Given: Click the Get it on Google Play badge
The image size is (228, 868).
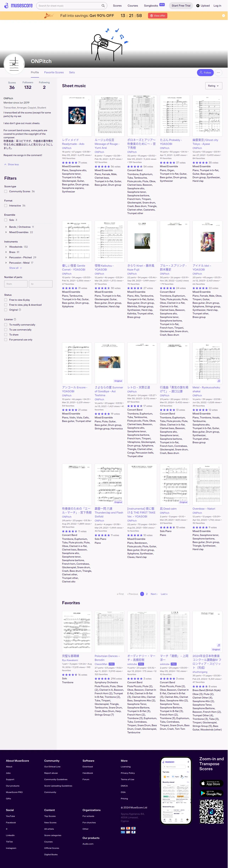Looking at the screenshot, I should [212, 793].
